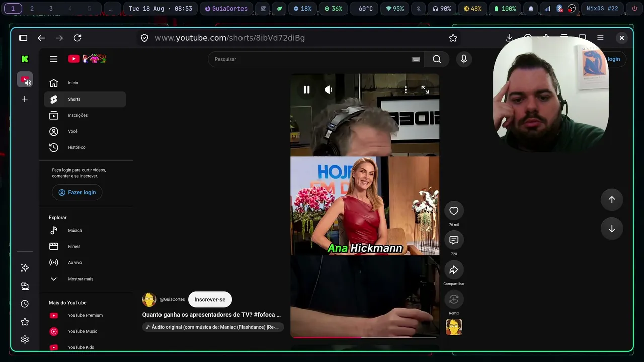
Task: Switch to workspace 3 in top bar
Action: pos(51,9)
